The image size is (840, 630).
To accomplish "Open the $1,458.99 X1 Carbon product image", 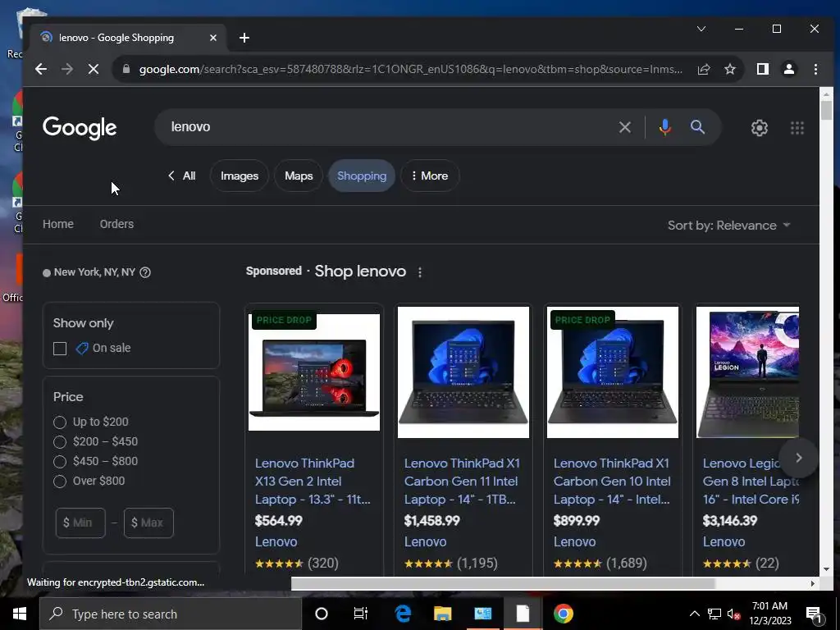I will point(463,372).
